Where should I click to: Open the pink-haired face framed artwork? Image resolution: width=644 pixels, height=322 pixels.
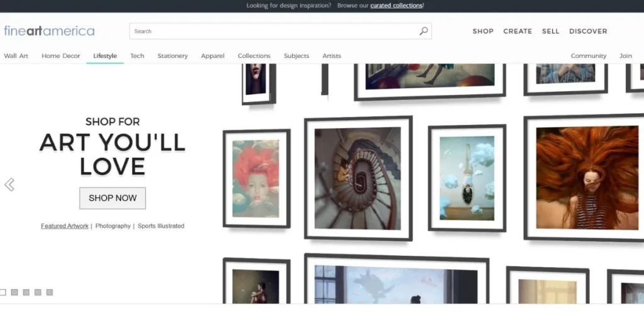tap(257, 179)
